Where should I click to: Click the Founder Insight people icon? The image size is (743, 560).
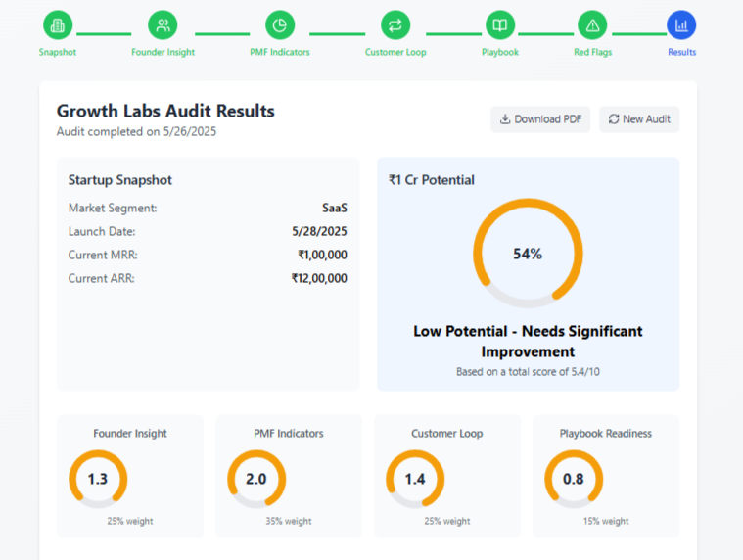click(163, 25)
